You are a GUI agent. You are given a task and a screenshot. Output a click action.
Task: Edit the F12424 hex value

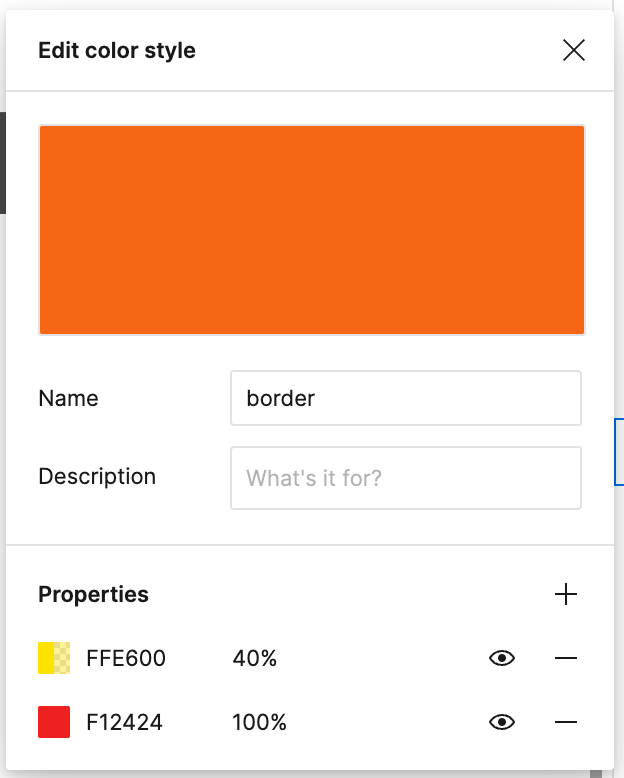click(125, 722)
